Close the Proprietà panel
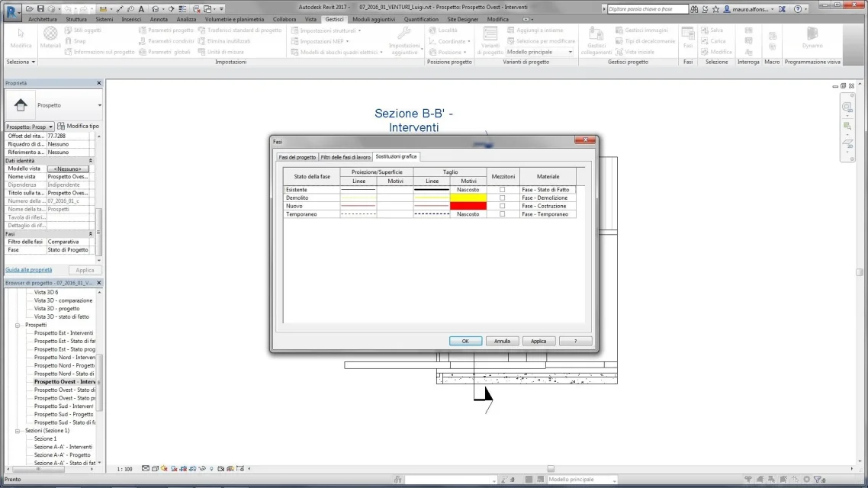Screen dimensions: 868x488 point(99,83)
